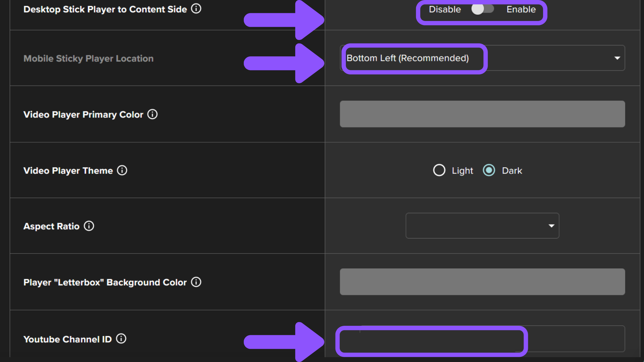
Task: Click the Video Player Primary Color swatch
Action: click(482, 114)
